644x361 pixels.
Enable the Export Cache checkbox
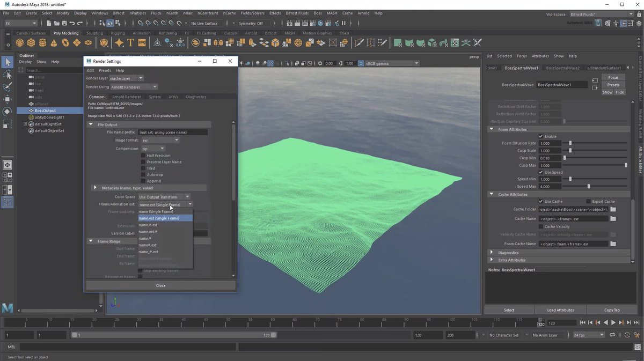589,202
